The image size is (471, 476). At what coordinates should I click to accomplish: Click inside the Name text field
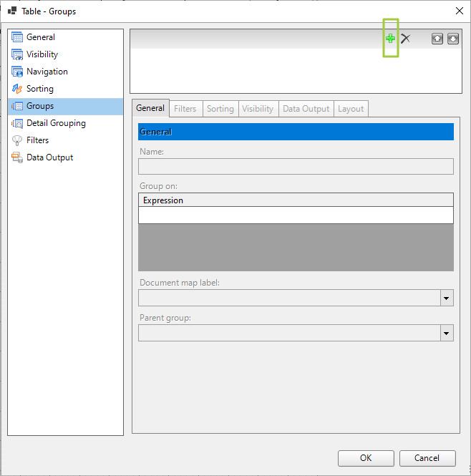tap(296, 167)
